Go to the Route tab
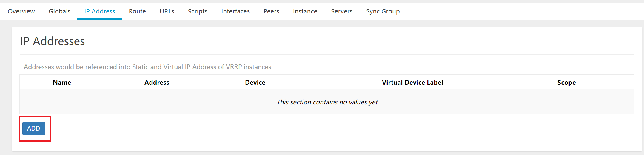The width and height of the screenshot is (644, 155). 137,11
